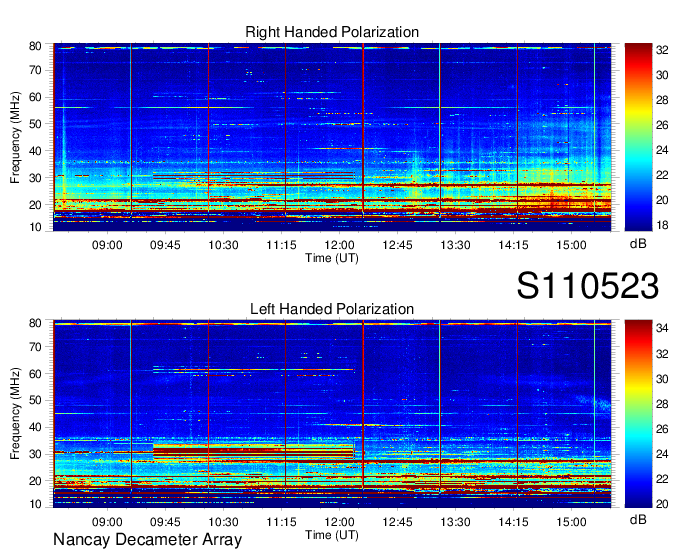Click the 30 MHz tick of Left Handed plot
The height and width of the screenshot is (552, 680).
tap(35, 454)
